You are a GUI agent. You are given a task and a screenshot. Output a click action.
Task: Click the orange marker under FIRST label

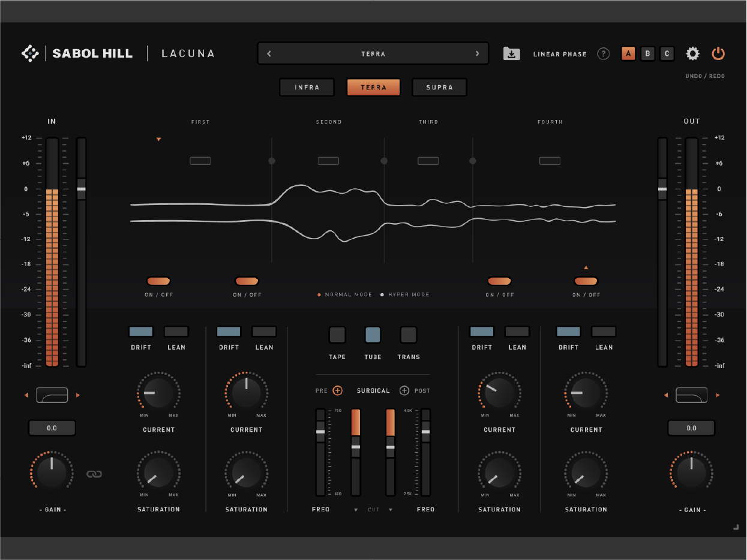(159, 139)
